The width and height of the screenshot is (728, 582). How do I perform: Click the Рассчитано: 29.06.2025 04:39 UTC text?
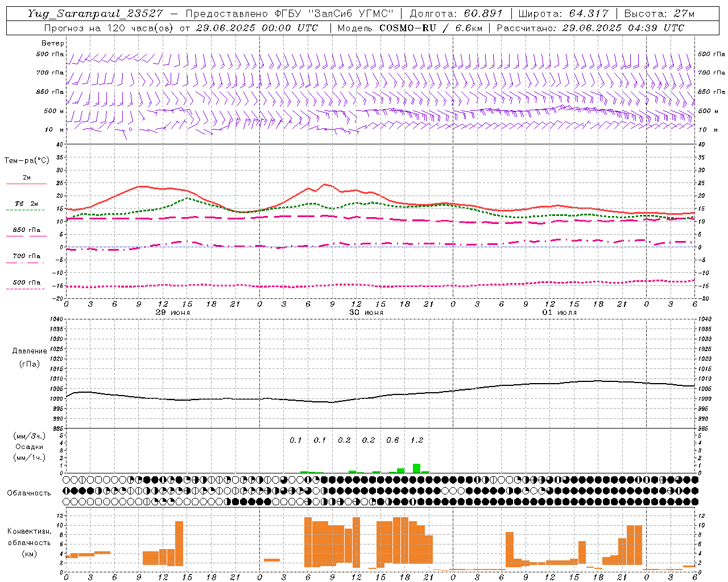coord(590,28)
